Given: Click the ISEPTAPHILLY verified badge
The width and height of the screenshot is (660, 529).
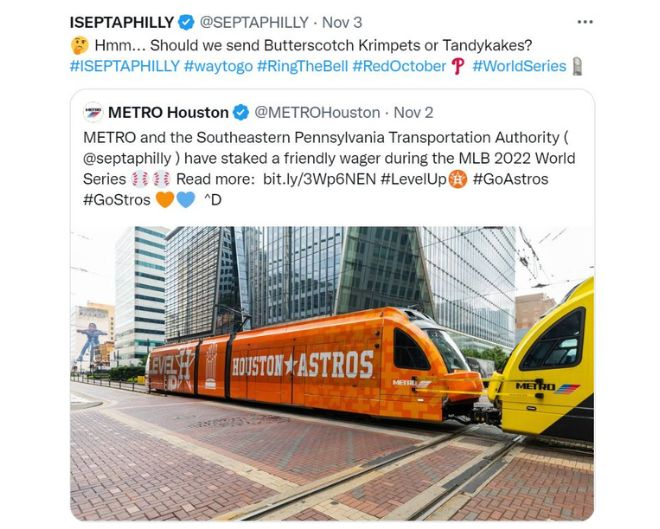Looking at the screenshot, I should click(186, 22).
